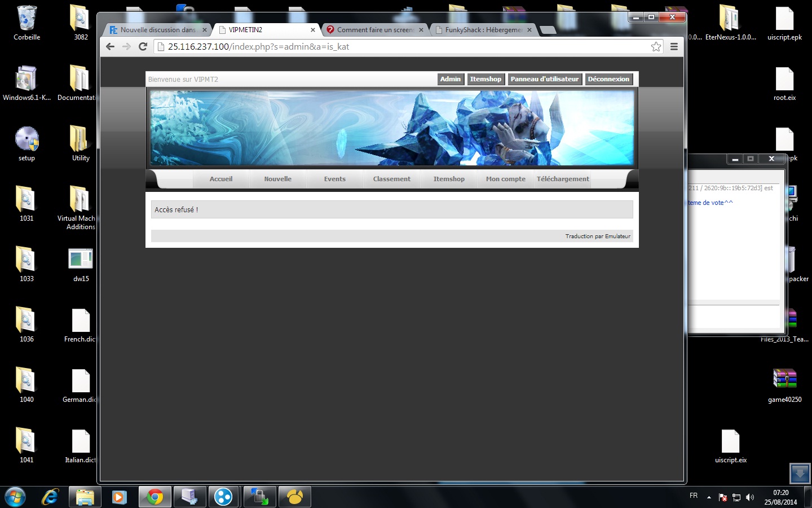812x508 pixels.
Task: Click the Chrome taskbar button
Action: (155, 497)
